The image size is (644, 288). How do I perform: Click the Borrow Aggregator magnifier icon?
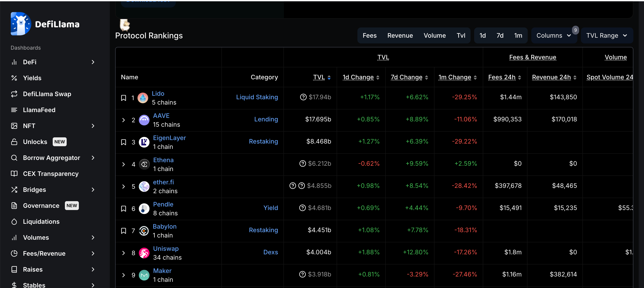tap(14, 158)
